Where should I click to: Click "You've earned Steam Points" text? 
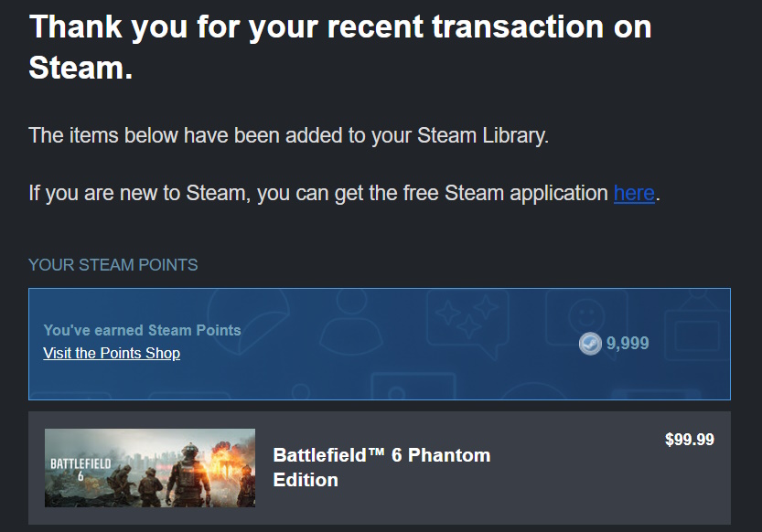coord(142,330)
